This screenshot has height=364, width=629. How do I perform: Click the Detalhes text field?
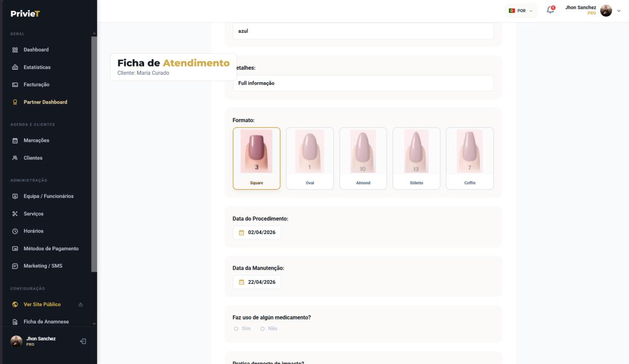(363, 83)
